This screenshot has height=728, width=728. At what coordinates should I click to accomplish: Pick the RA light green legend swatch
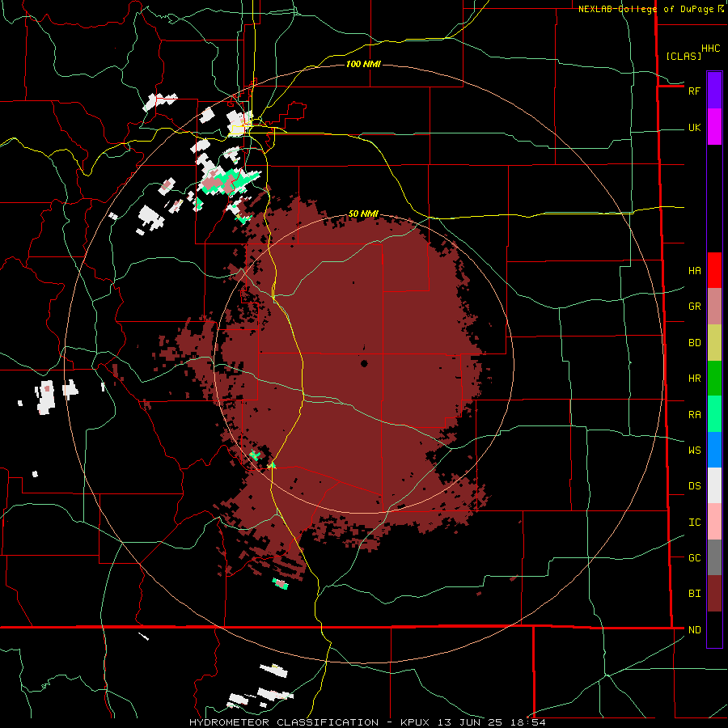(714, 414)
